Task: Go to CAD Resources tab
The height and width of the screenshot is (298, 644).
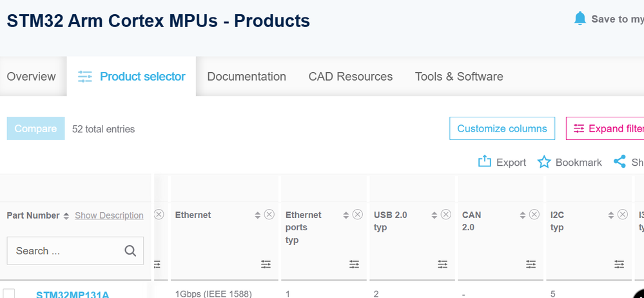Action: (x=350, y=77)
